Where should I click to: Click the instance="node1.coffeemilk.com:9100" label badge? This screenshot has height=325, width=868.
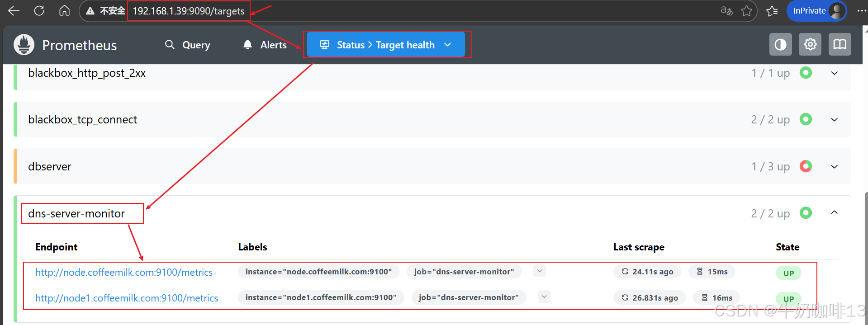pyautogui.click(x=321, y=297)
